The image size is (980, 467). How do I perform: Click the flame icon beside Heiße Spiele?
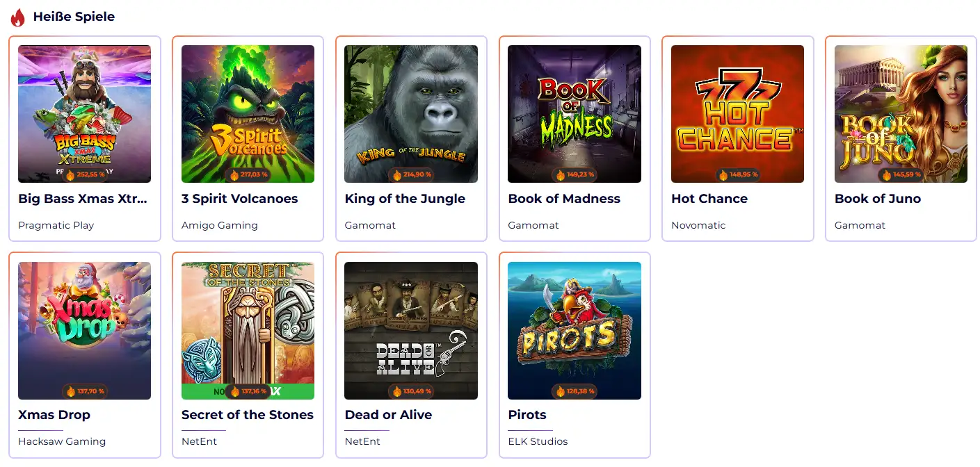[x=18, y=17]
